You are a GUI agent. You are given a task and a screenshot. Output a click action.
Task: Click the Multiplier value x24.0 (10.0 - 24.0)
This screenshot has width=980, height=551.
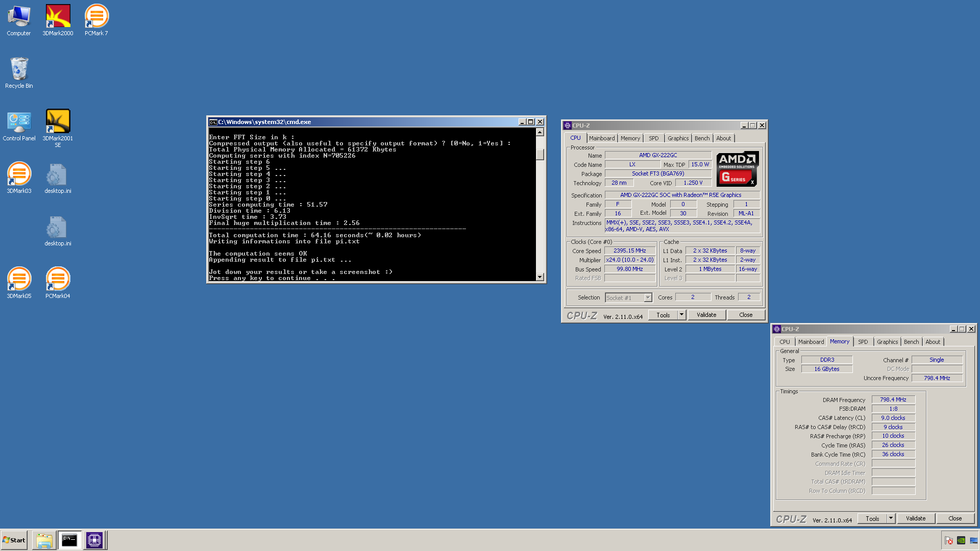(630, 260)
